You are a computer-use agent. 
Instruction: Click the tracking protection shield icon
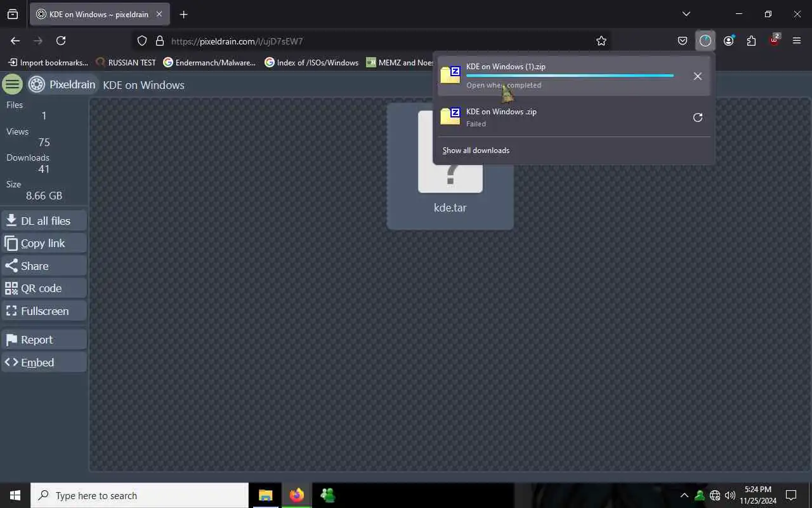(142, 41)
